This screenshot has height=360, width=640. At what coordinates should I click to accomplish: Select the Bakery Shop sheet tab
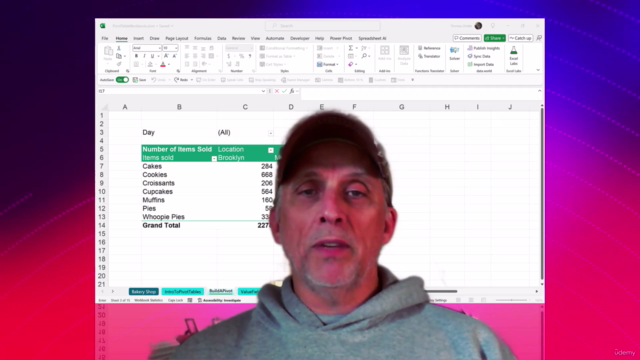(144, 292)
